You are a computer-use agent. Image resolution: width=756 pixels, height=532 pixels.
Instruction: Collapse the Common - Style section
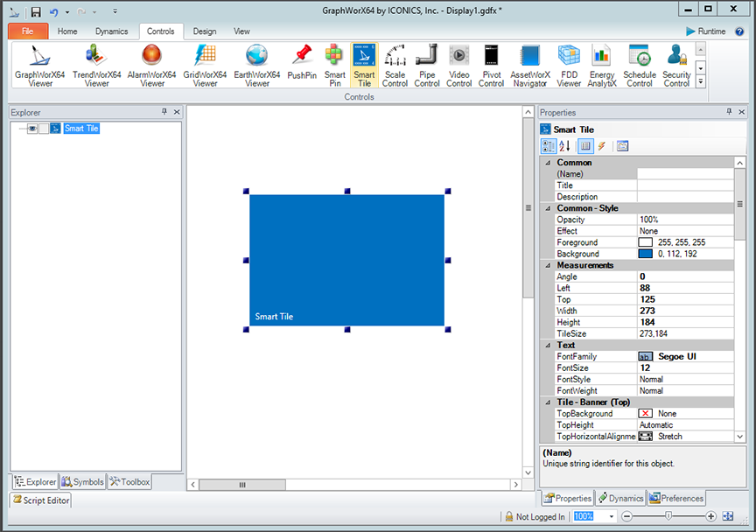point(548,208)
